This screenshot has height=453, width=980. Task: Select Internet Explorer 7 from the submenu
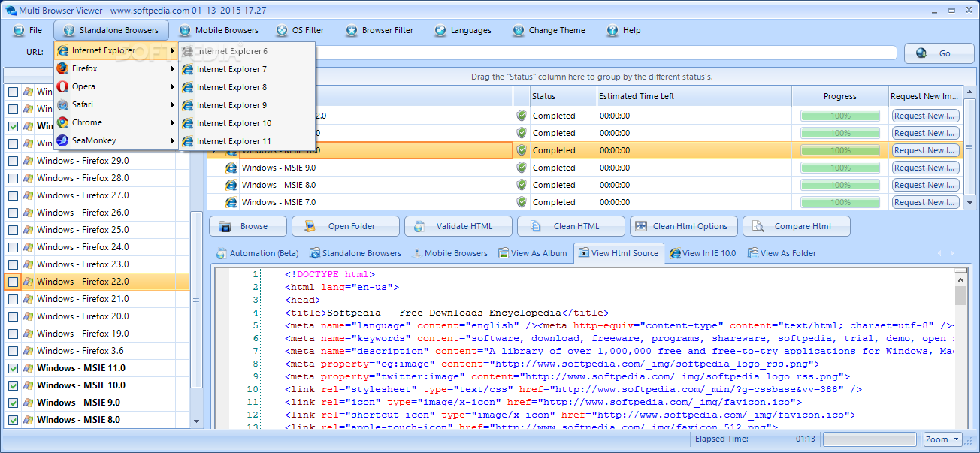click(x=246, y=69)
